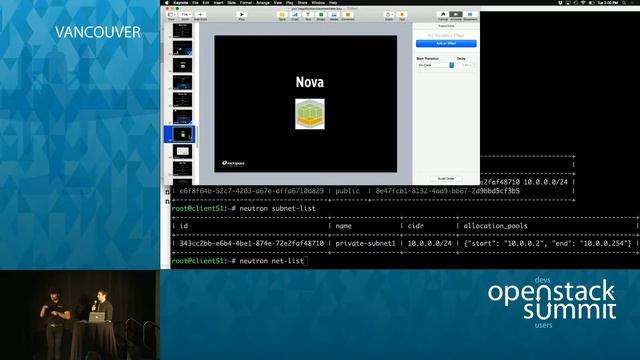
Task: Click 'public' network name in terminal
Action: click(x=347, y=191)
